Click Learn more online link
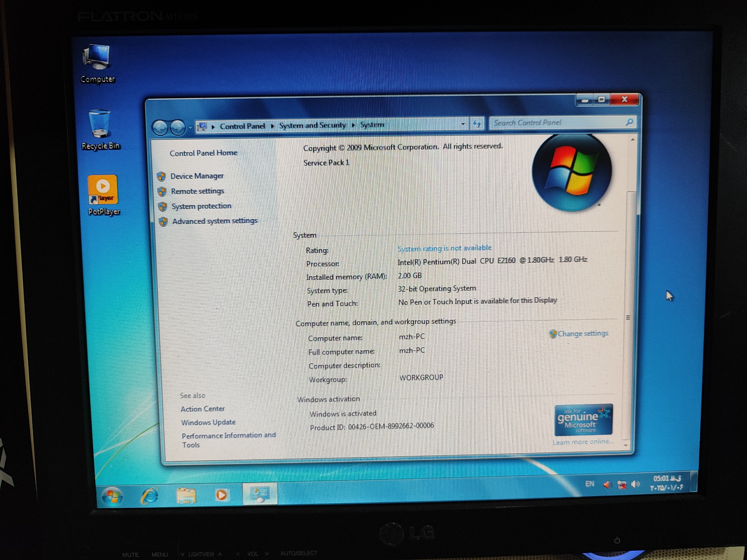Image resolution: width=747 pixels, height=560 pixels. click(583, 442)
